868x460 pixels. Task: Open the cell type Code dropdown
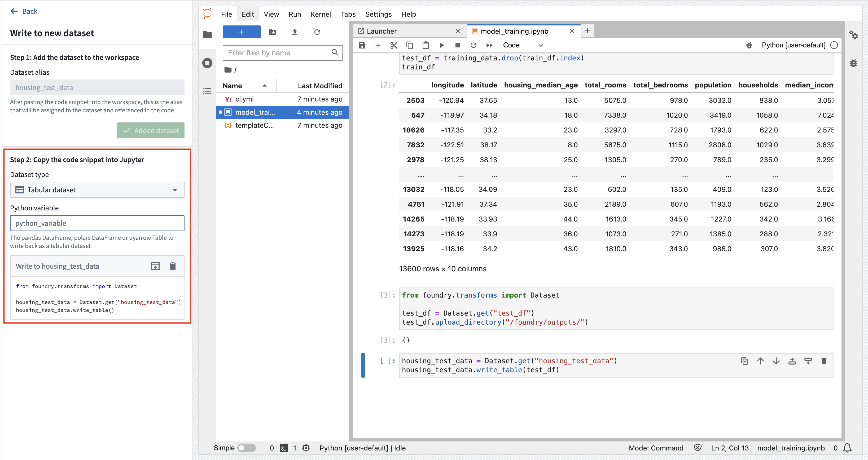523,45
